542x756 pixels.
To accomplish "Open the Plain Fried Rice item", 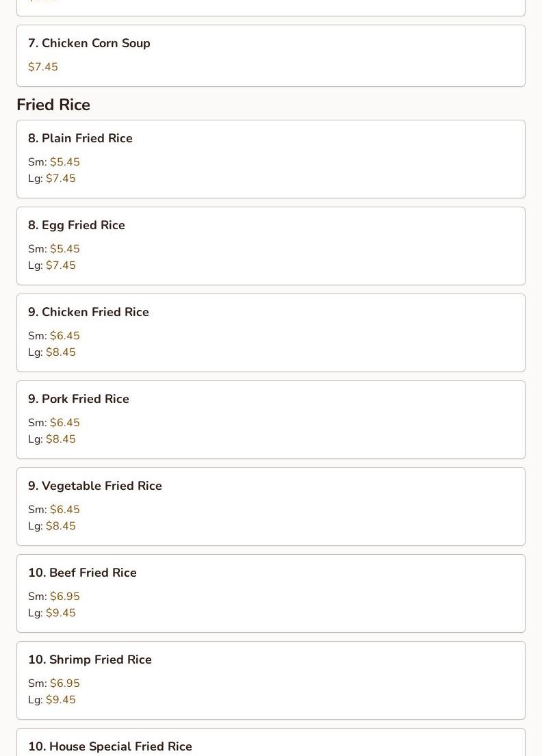I will (x=80, y=138).
